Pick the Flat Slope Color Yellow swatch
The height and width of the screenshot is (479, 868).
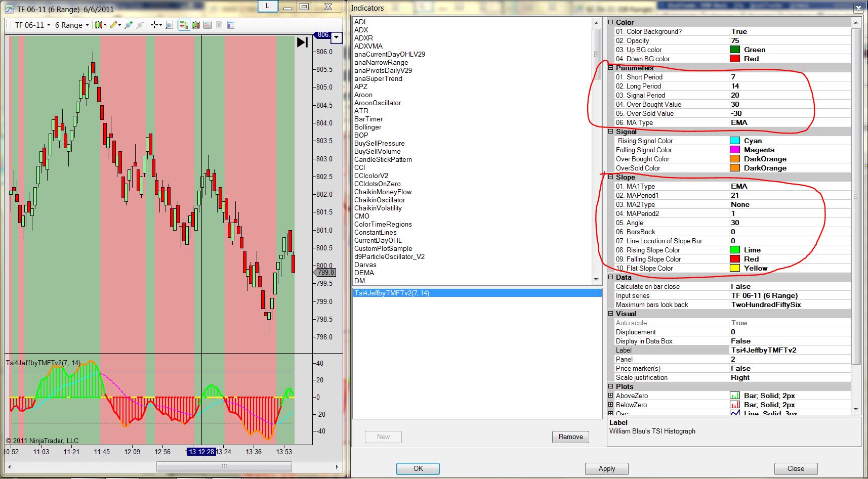click(735, 268)
